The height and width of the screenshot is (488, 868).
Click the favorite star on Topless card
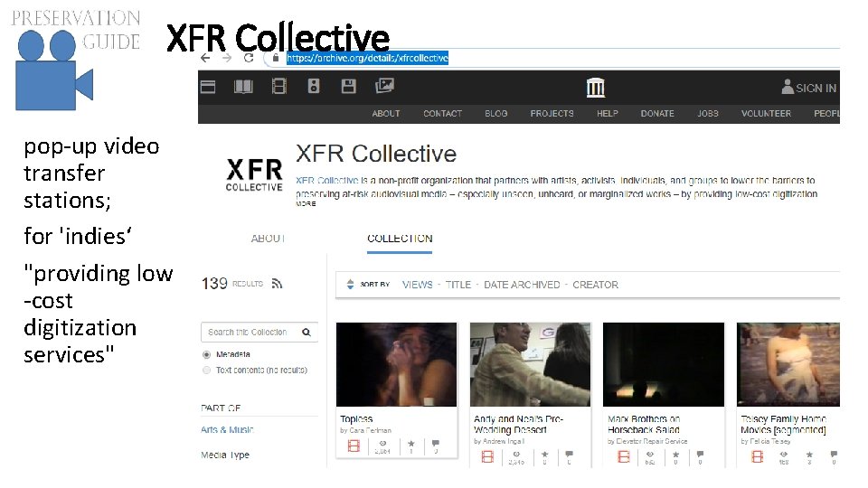410,443
